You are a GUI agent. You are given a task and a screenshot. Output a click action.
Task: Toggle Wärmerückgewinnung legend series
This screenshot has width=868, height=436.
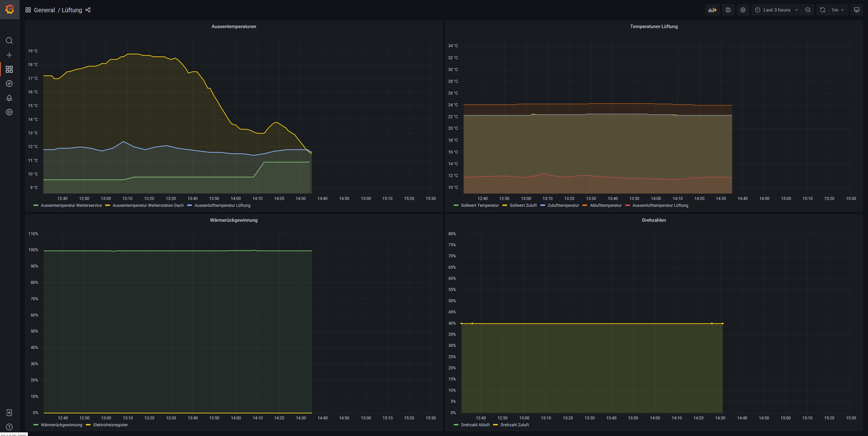pos(61,425)
